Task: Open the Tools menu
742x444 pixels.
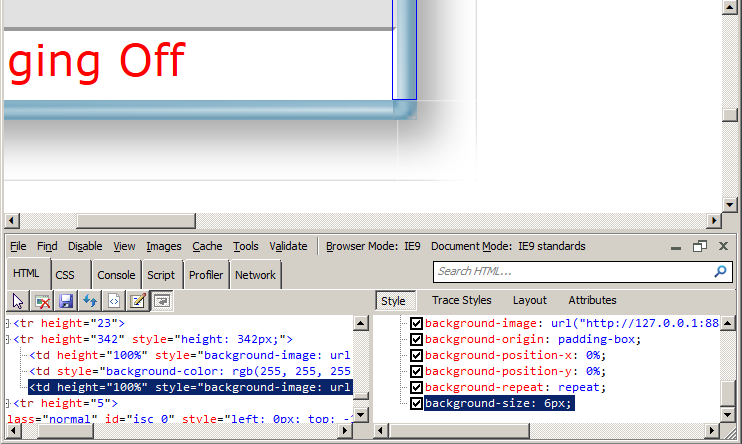Action: pyautogui.click(x=246, y=246)
